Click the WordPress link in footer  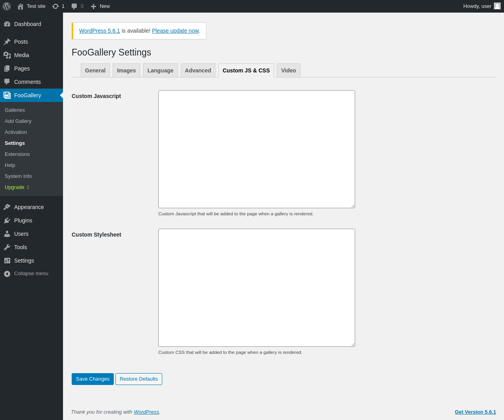pyautogui.click(x=146, y=412)
